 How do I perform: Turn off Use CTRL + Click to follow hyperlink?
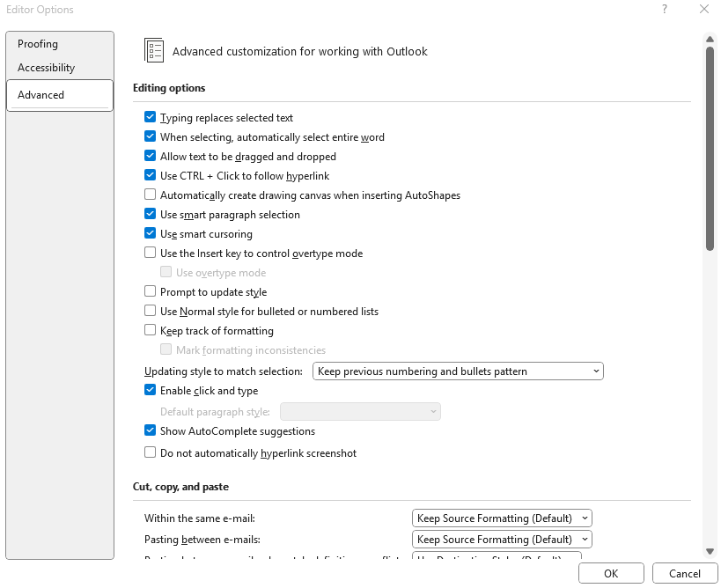click(x=150, y=175)
